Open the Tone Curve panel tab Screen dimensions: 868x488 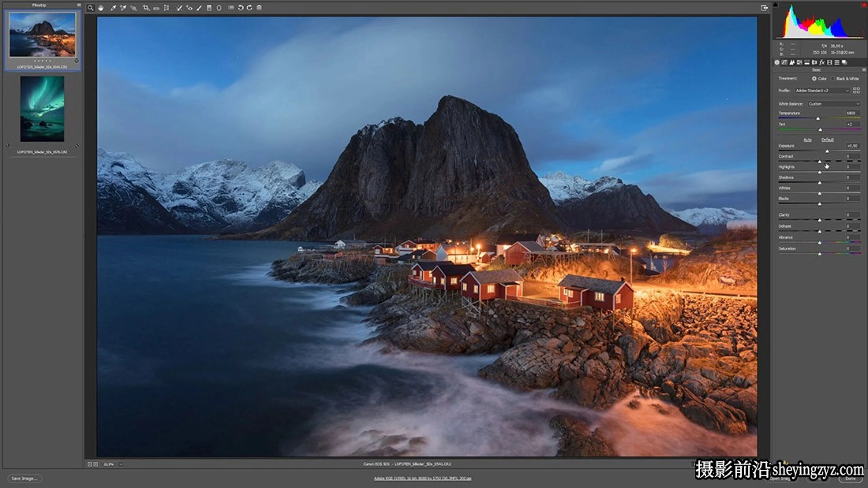tap(784, 62)
